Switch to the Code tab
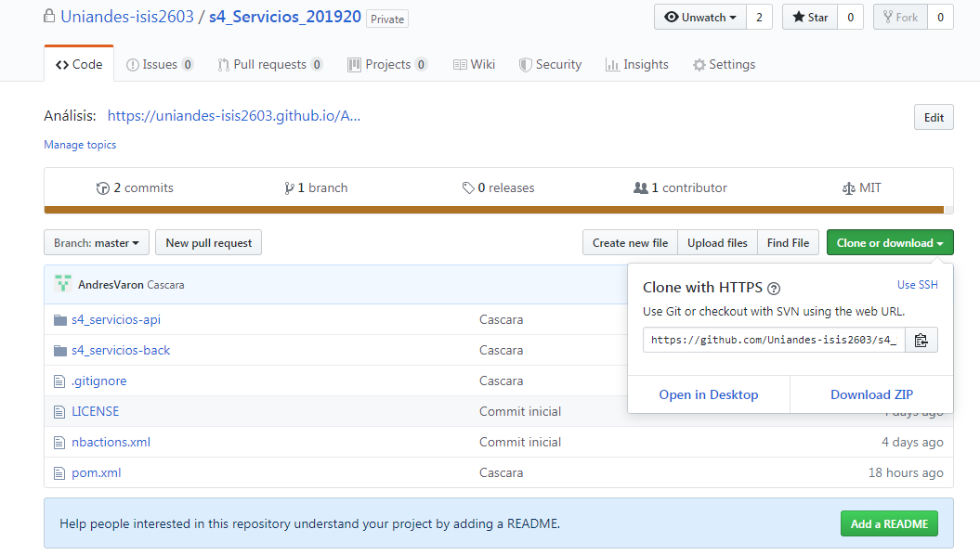Viewport: 980px width, 555px height. (x=79, y=64)
